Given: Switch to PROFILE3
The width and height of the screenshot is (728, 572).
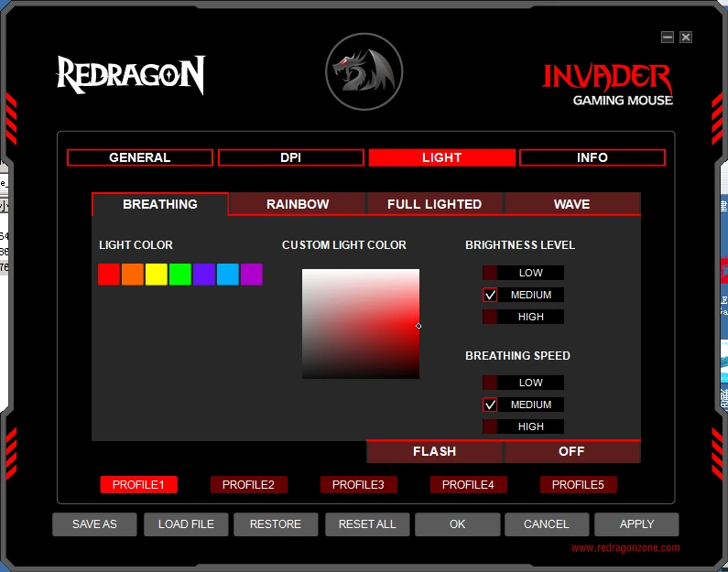Looking at the screenshot, I should pyautogui.click(x=358, y=485).
